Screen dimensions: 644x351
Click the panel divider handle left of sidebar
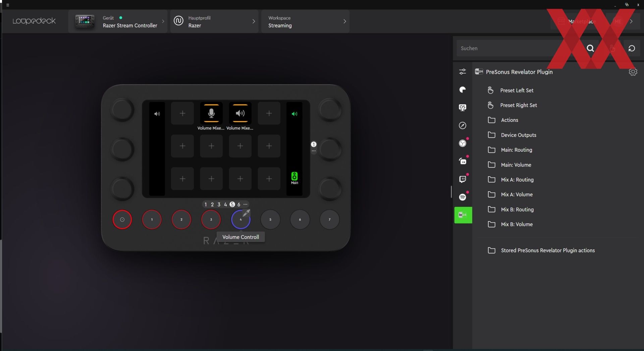pyautogui.click(x=451, y=192)
